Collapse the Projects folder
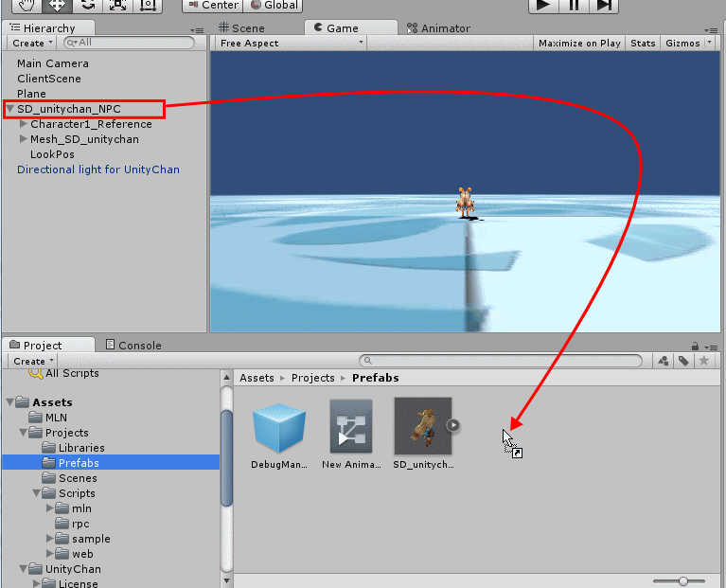726x588 pixels. pyautogui.click(x=23, y=433)
